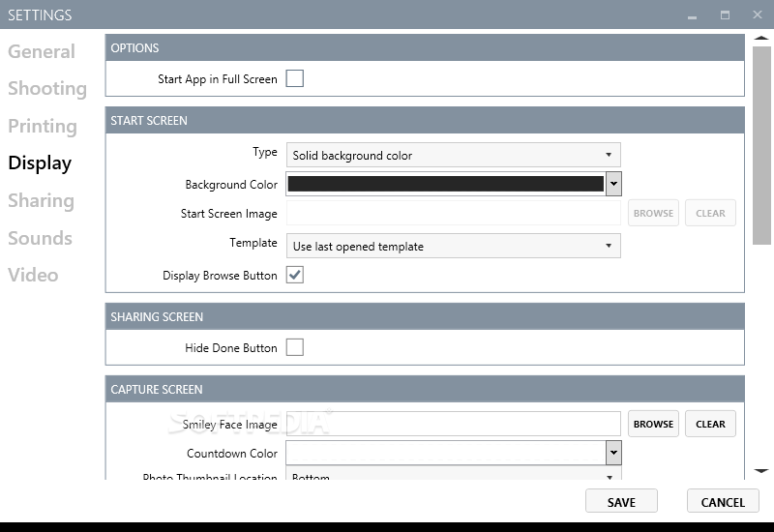Click the scrollbar up arrow
This screenshot has height=532, width=774.
click(x=761, y=38)
